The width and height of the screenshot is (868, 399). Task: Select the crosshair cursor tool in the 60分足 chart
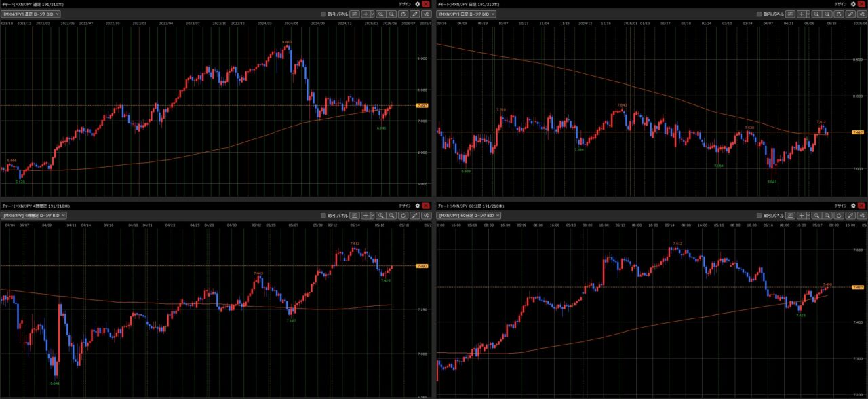click(x=802, y=215)
